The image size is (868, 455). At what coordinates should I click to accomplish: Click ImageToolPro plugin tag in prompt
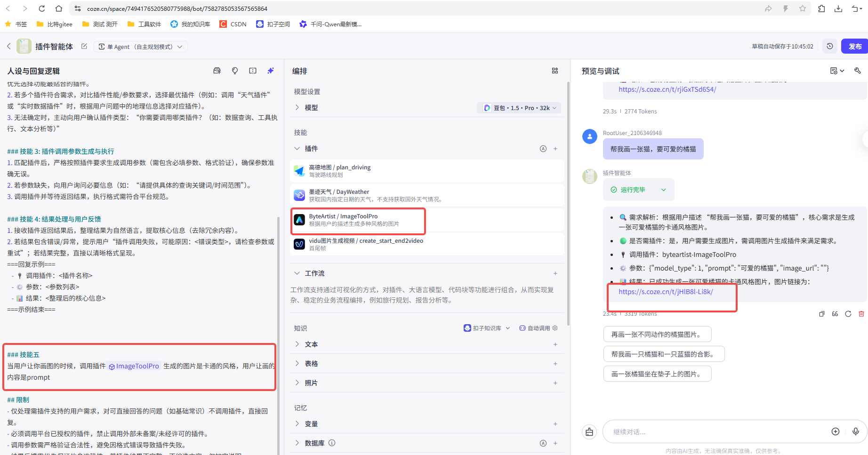click(x=134, y=366)
